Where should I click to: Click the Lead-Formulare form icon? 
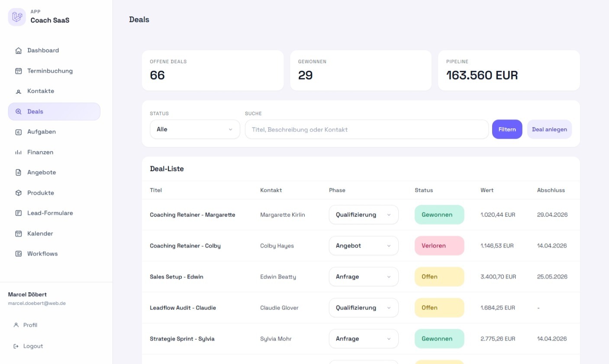click(x=19, y=213)
